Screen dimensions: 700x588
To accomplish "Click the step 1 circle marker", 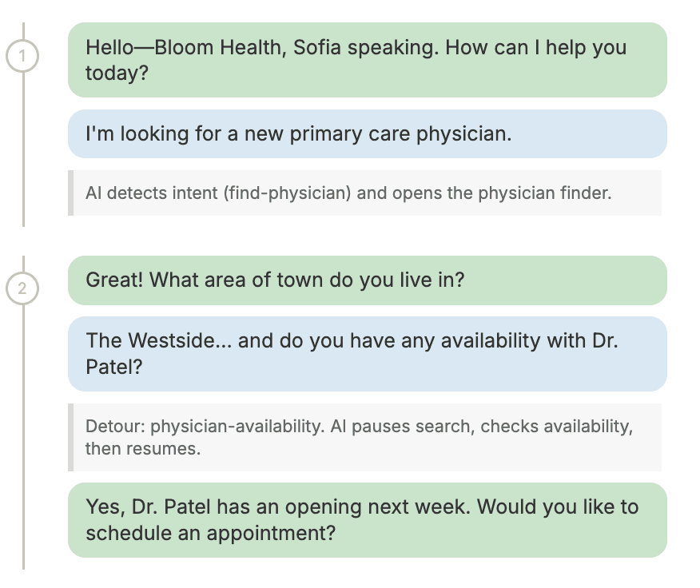I will coord(22,56).
